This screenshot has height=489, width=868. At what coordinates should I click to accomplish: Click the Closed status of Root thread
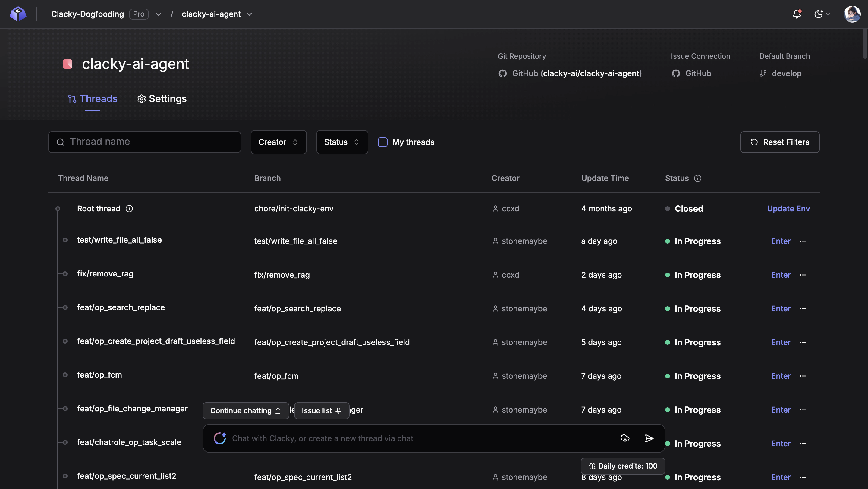684,209
